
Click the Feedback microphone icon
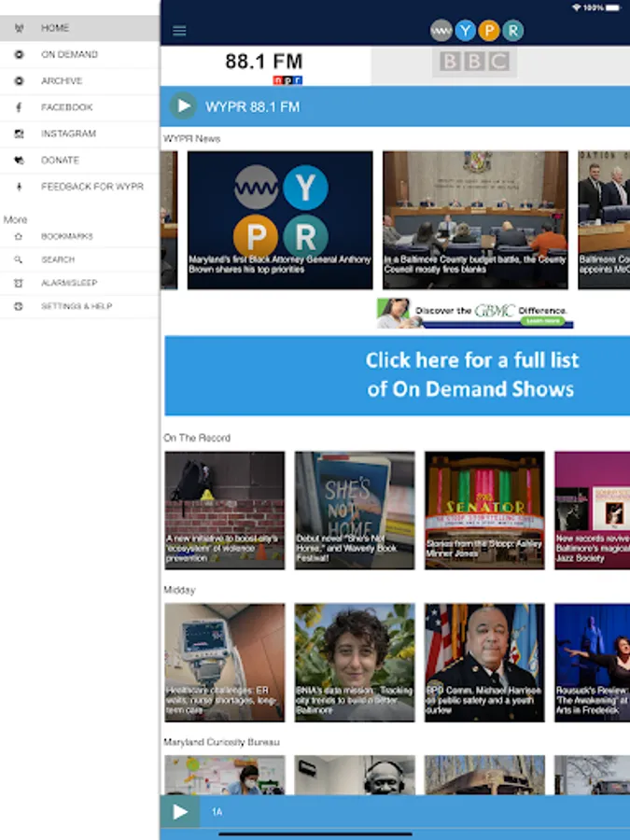[x=19, y=187]
